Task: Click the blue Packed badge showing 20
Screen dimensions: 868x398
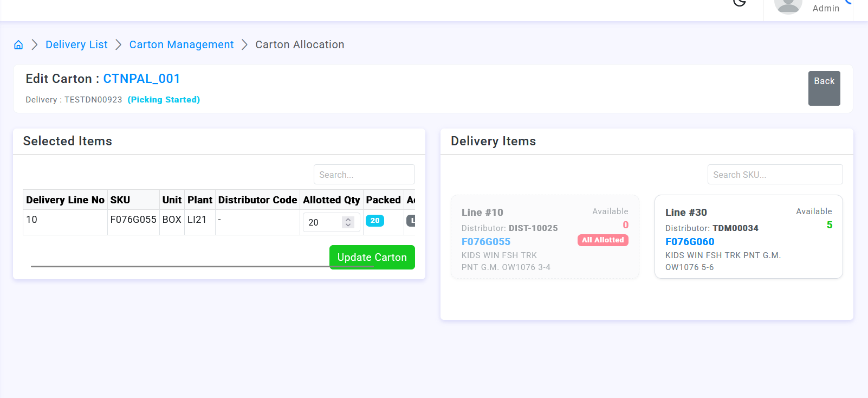Action: tap(375, 221)
